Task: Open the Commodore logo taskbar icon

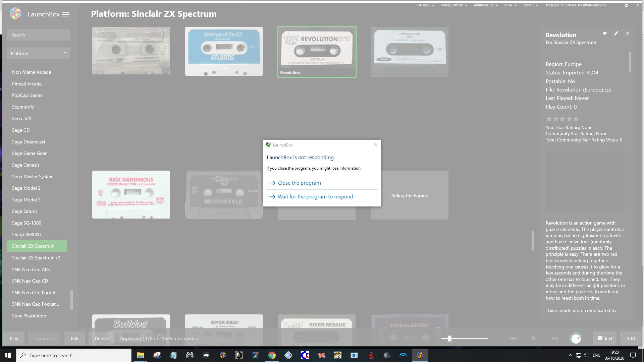Action: coord(305,355)
